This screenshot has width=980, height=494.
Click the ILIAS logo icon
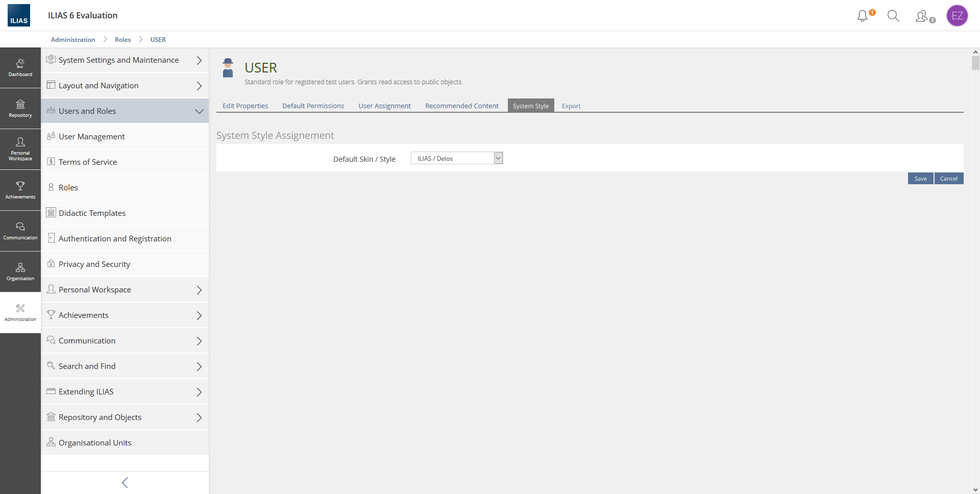point(19,15)
